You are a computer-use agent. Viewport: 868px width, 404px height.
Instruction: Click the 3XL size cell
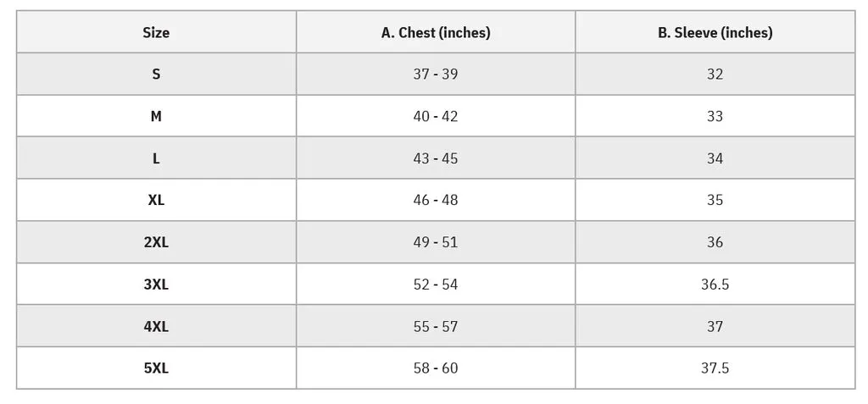pyautogui.click(x=156, y=284)
